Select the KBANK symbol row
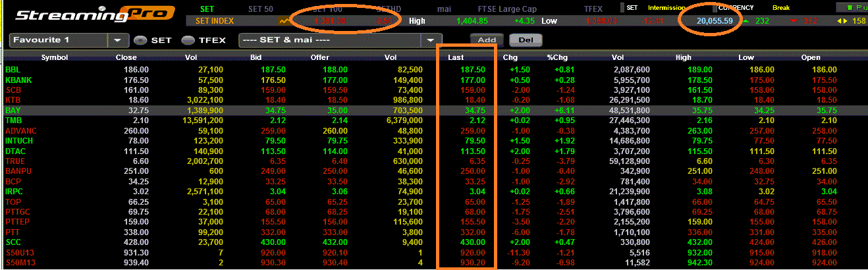The image size is (868, 270). click(434, 80)
